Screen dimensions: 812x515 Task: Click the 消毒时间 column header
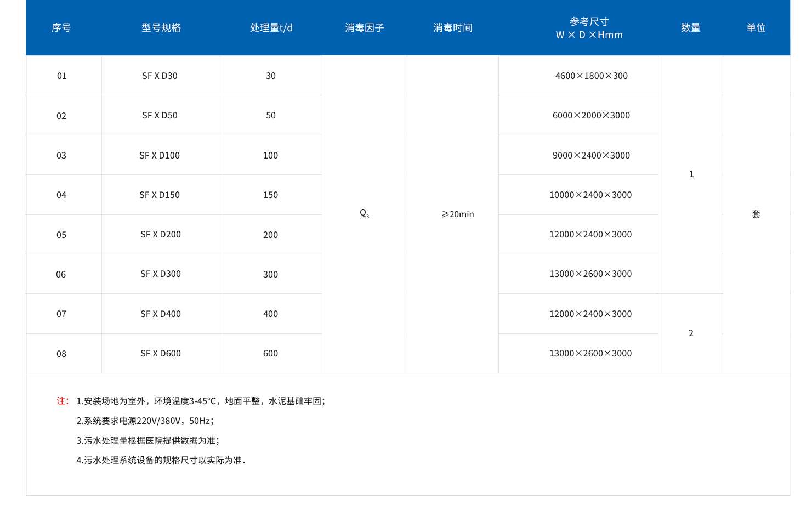click(453, 28)
